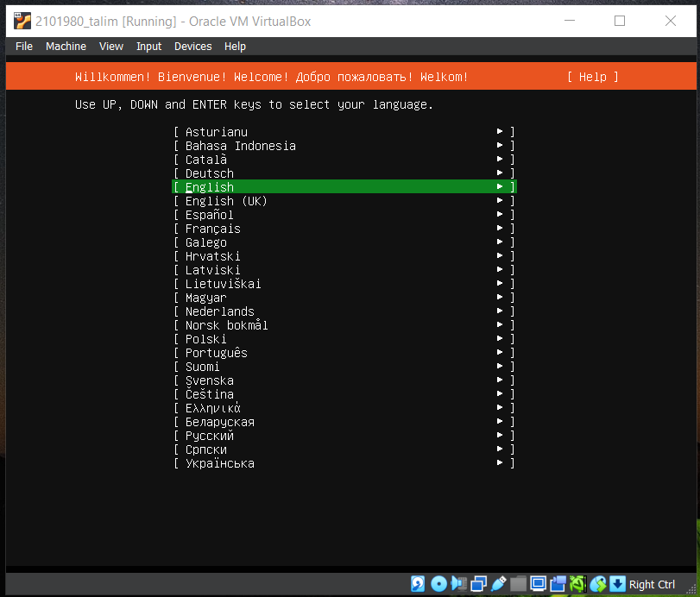Image resolution: width=700 pixels, height=597 pixels.
Task: Select Polski language
Action: (x=344, y=339)
